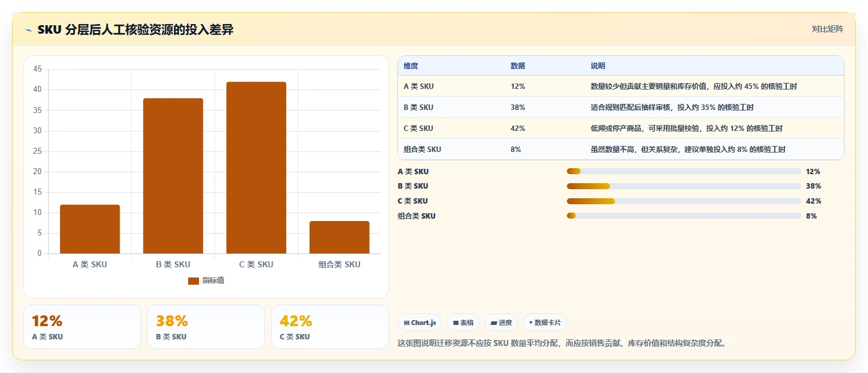Click the 38% data cell in table
Image resolution: width=868 pixels, height=373 pixels.
518,108
